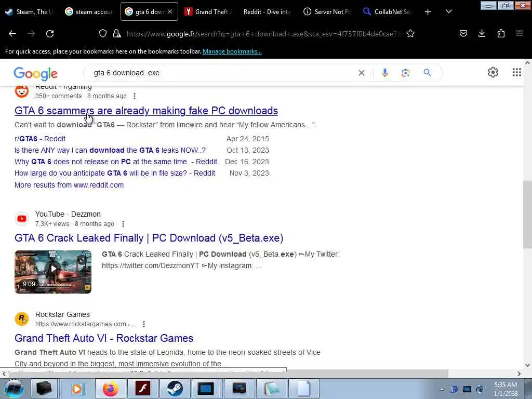Screen dimensions: 532x399
Task: Open 'GTA 6 Crack Leaked Finally' video result
Action: [149, 238]
